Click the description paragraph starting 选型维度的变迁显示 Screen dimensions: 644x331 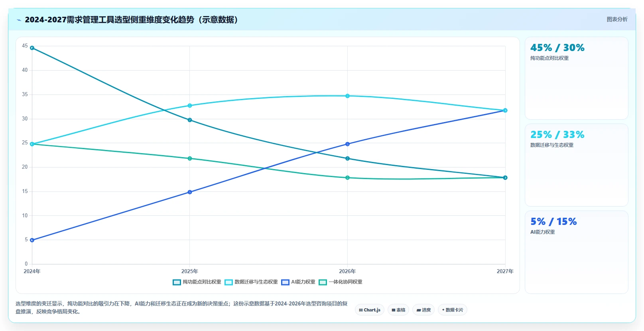[x=181, y=307]
